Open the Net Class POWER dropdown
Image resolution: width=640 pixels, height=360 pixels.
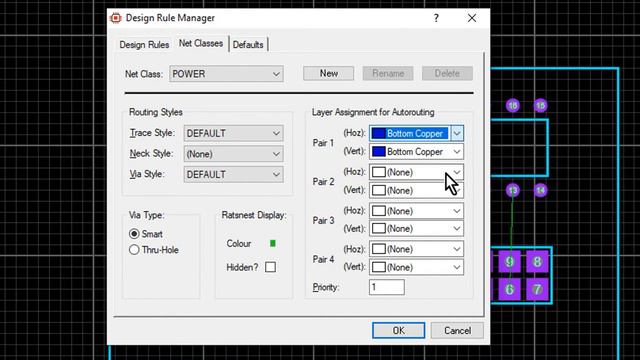[x=227, y=74]
